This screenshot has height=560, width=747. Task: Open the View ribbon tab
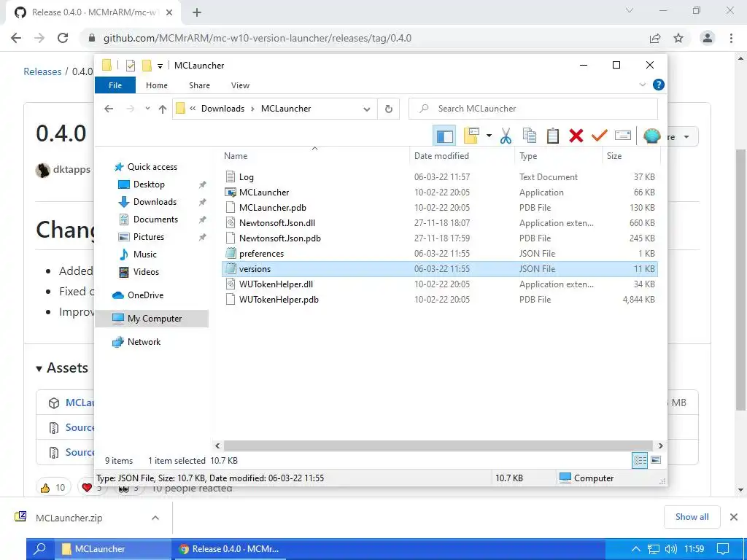[240, 85]
